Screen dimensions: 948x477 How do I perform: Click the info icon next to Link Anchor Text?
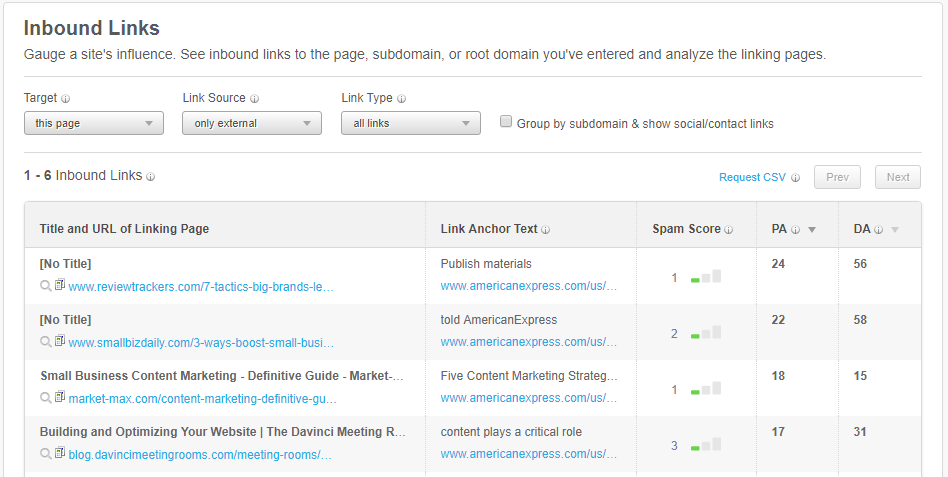(x=545, y=230)
